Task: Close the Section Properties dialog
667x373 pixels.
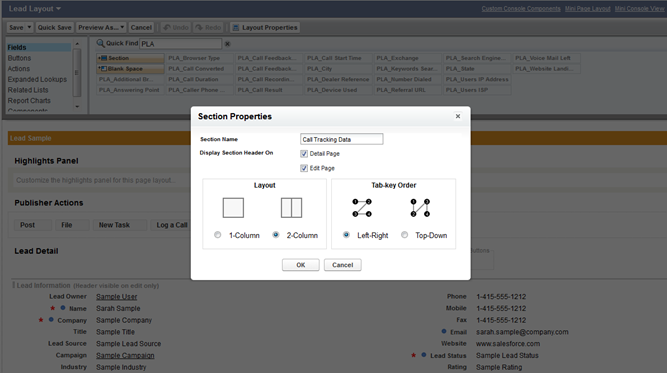Action: (x=458, y=116)
